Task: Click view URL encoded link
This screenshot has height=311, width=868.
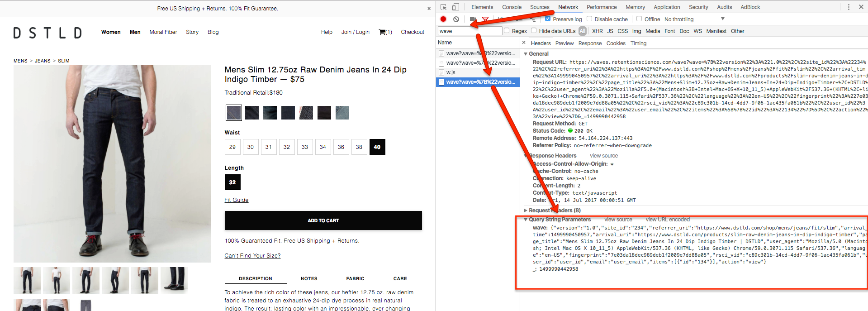Action: click(668, 220)
